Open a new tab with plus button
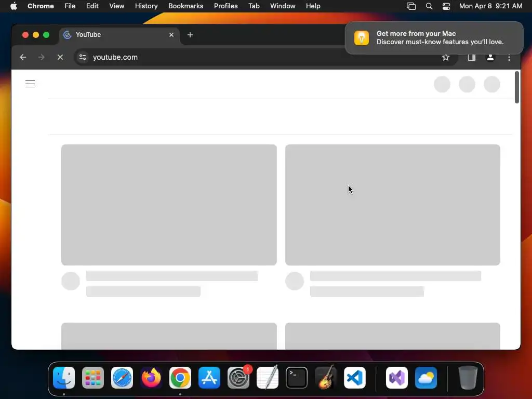532x399 pixels. [x=190, y=35]
